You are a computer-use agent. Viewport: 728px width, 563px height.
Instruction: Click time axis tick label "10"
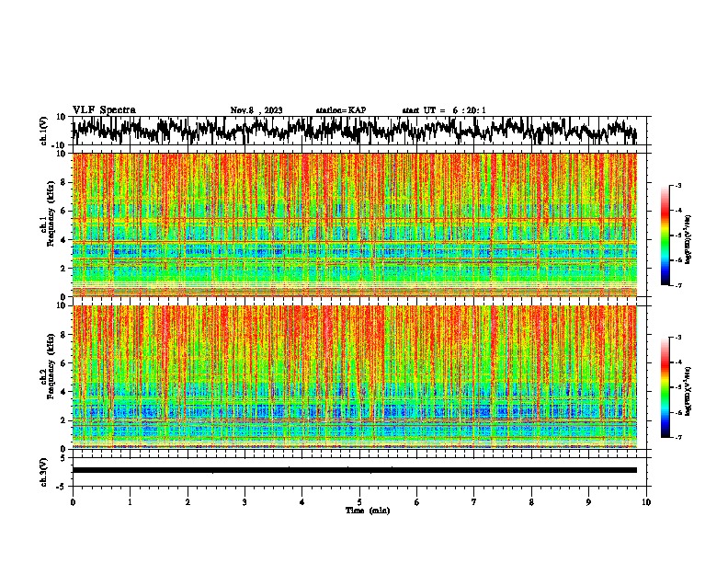[646, 502]
